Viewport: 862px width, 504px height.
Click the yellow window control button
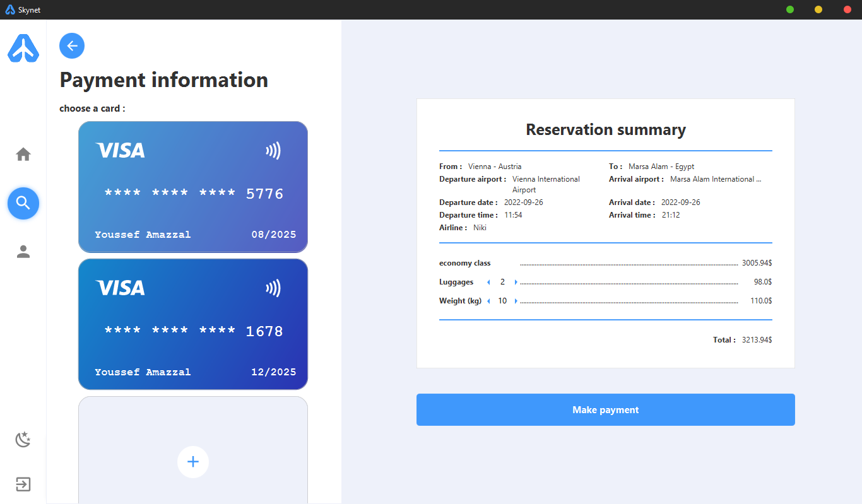click(x=818, y=9)
